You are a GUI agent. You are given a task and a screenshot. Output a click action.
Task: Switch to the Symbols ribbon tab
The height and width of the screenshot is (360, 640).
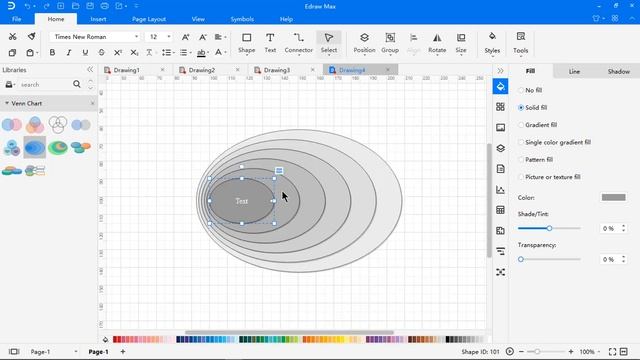coord(242,19)
